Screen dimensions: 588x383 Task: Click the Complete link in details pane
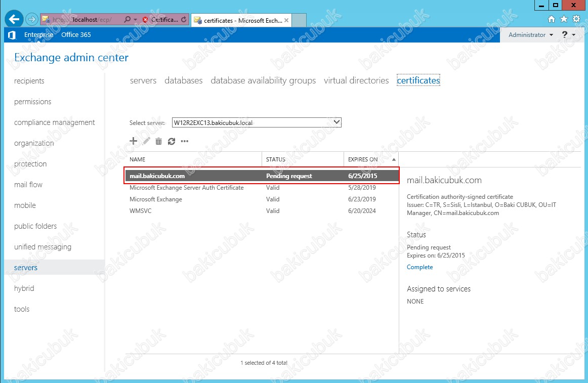tap(419, 267)
